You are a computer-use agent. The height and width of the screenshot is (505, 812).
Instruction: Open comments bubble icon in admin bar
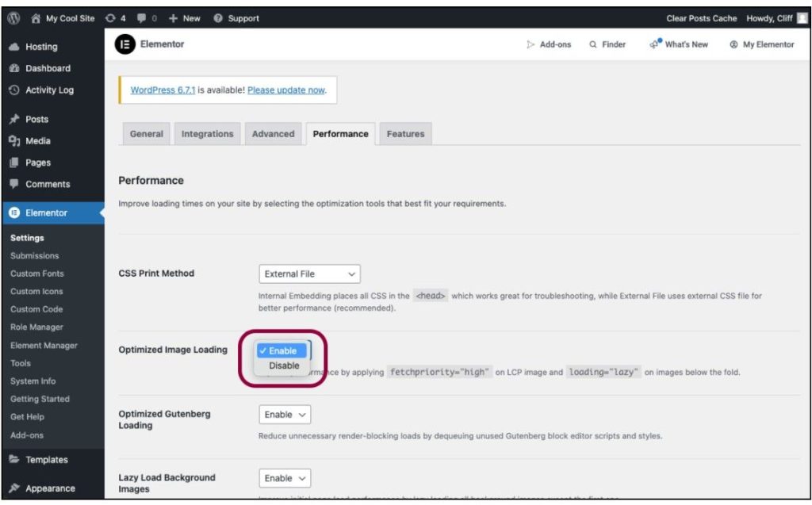point(141,18)
